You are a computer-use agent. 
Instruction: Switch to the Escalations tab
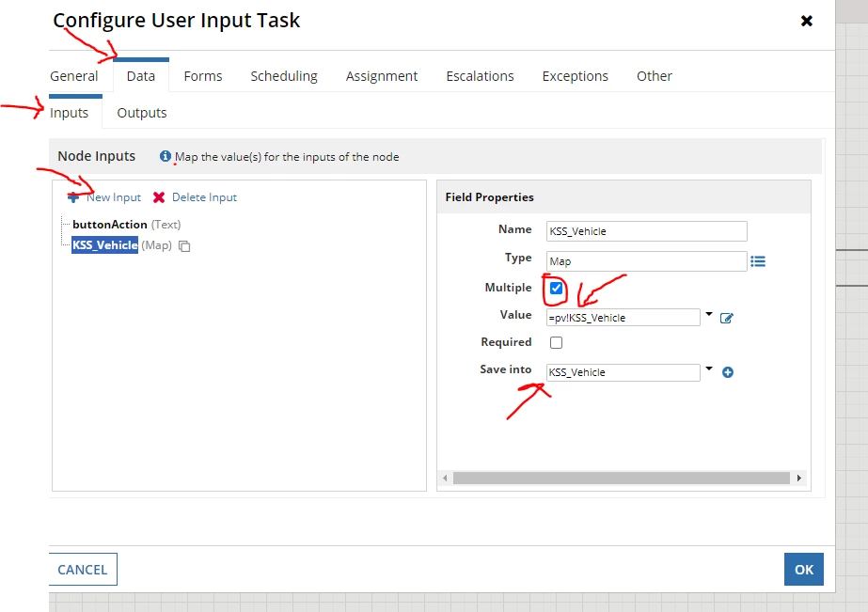click(480, 76)
